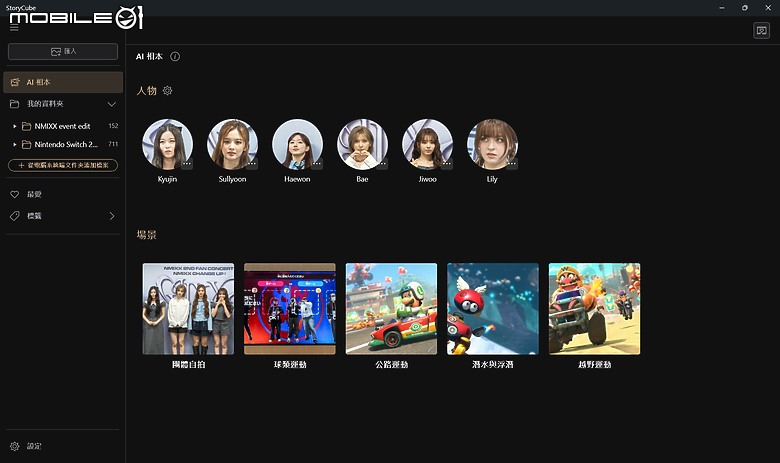The image size is (780, 463).
Task: Open more options on Bae portrait
Action: [x=382, y=164]
